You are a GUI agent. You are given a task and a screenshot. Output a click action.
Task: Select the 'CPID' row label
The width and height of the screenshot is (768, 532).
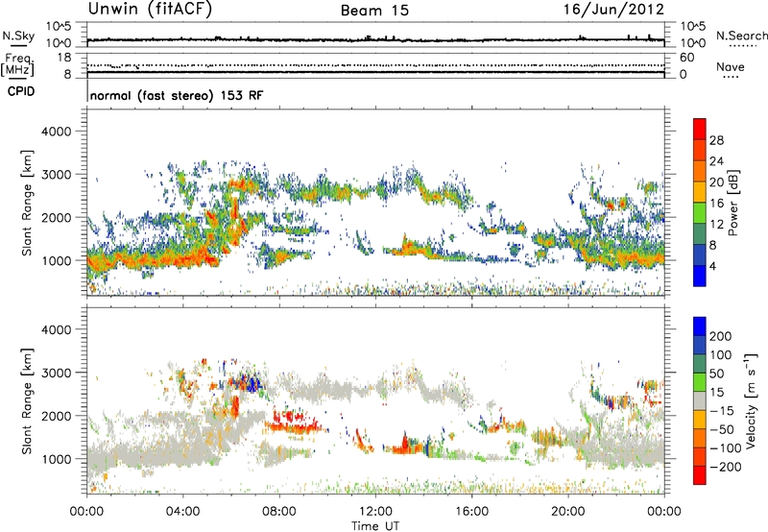click(21, 91)
